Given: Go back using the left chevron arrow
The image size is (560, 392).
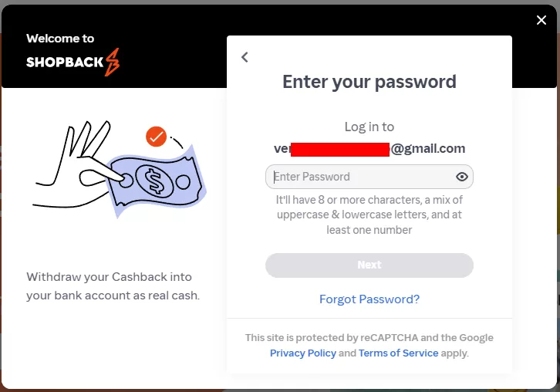Looking at the screenshot, I should pyautogui.click(x=245, y=57).
